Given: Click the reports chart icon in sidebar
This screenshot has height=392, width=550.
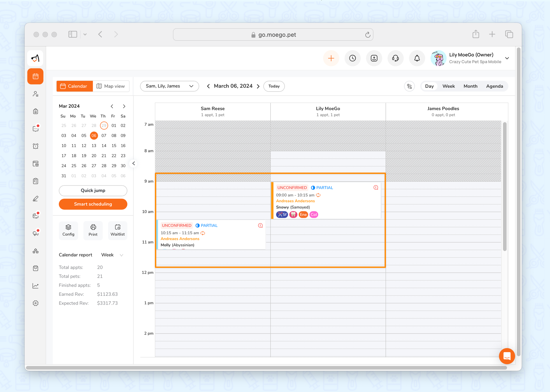Looking at the screenshot, I should coord(35,286).
